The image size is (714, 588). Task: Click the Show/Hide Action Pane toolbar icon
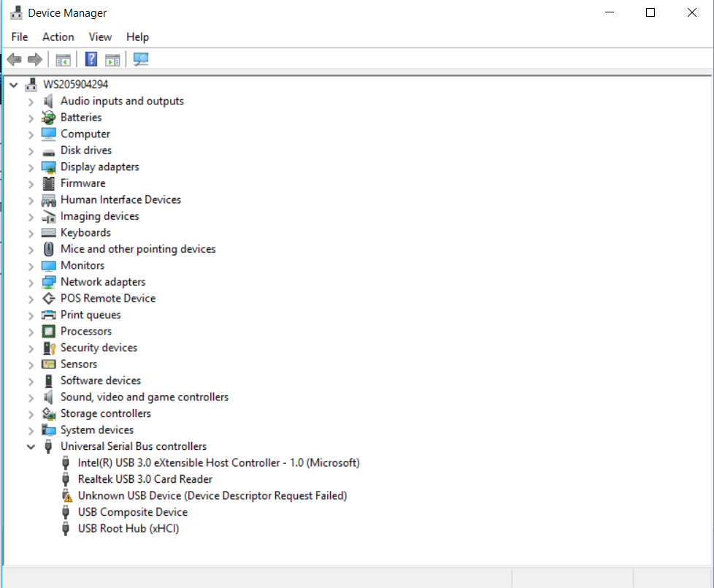click(x=112, y=59)
